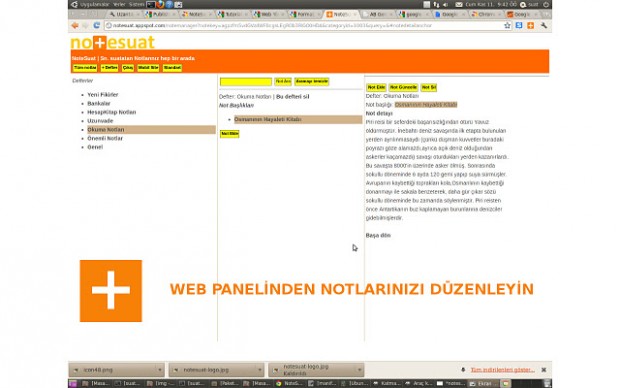Click the large orange plus logo

111,291
